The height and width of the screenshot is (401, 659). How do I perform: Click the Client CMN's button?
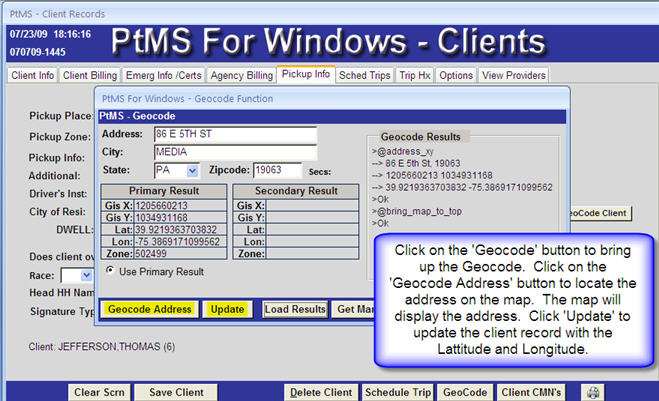click(x=531, y=392)
